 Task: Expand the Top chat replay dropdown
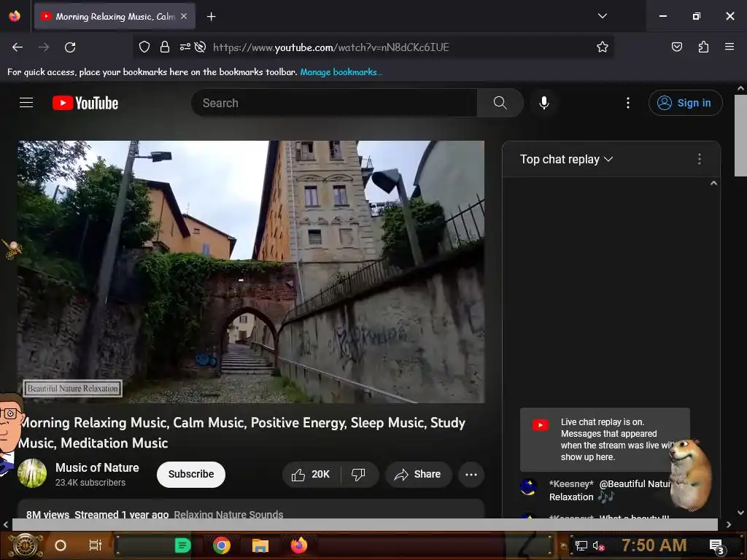[566, 159]
